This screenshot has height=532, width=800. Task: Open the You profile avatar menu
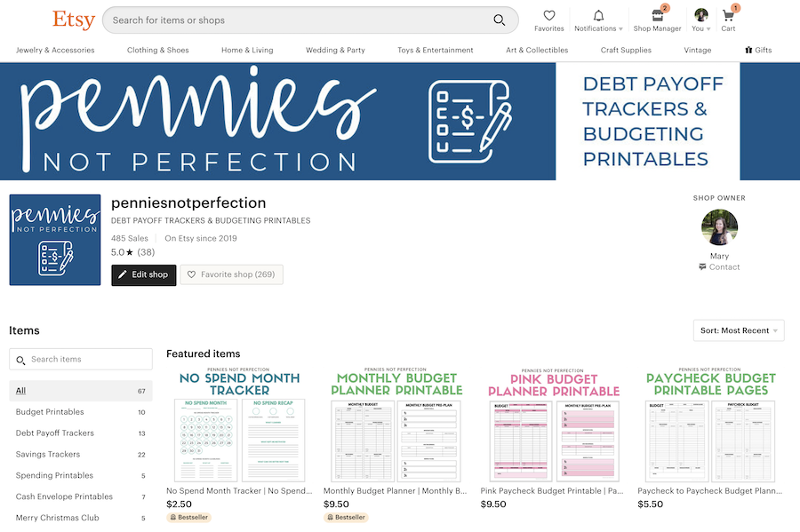pos(701,15)
